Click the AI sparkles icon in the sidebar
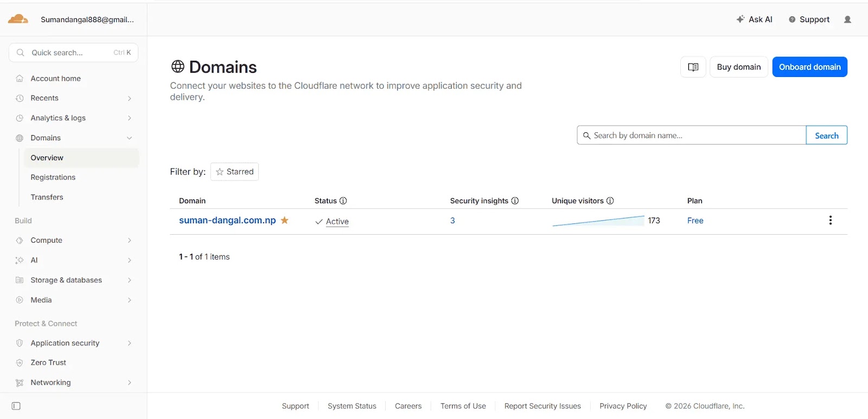The image size is (868, 419). [x=20, y=260]
